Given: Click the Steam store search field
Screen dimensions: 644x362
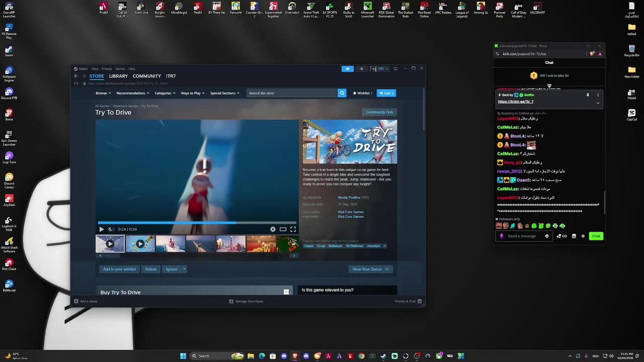Looking at the screenshot, I should click(x=292, y=93).
